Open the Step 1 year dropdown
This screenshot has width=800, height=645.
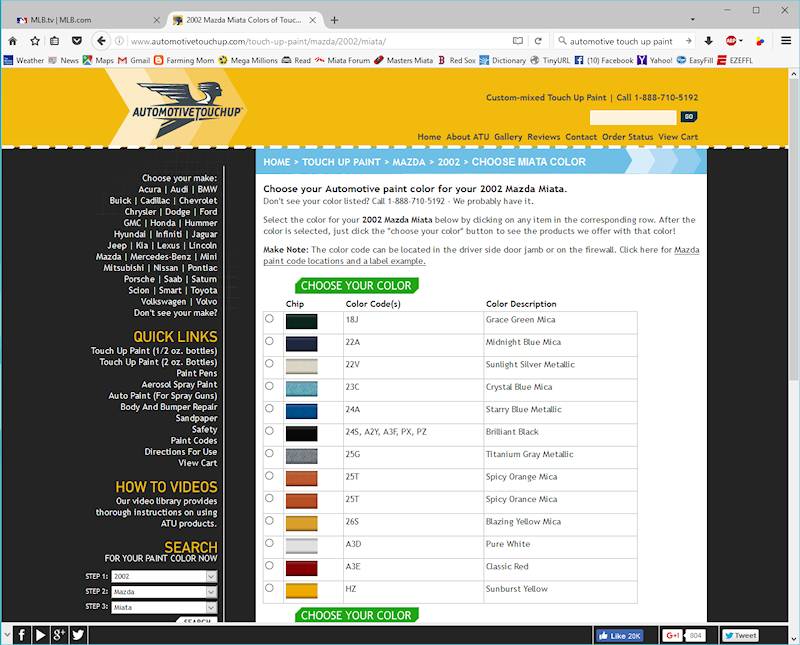tap(164, 576)
